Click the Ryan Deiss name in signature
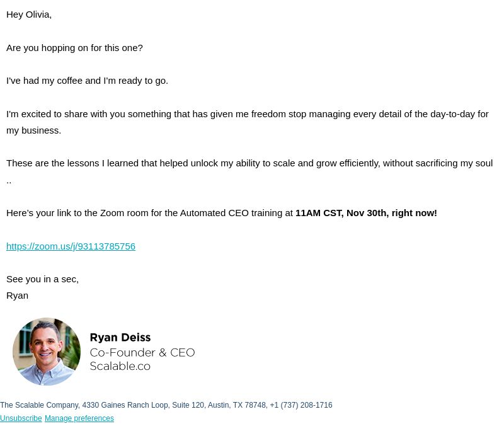The width and height of the screenshot is (504, 431). 120,337
